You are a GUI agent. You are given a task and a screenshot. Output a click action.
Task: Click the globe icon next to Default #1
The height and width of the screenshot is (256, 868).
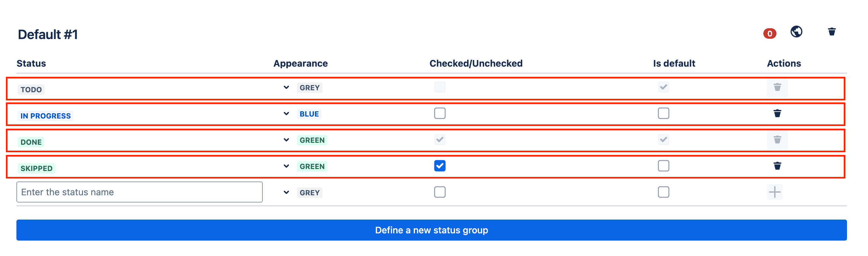(x=796, y=32)
